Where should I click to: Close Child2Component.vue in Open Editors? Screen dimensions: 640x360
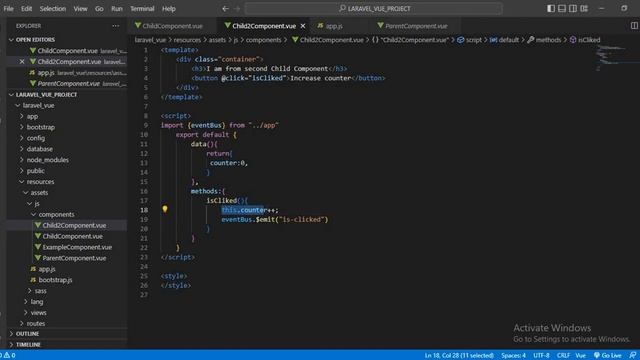22,62
